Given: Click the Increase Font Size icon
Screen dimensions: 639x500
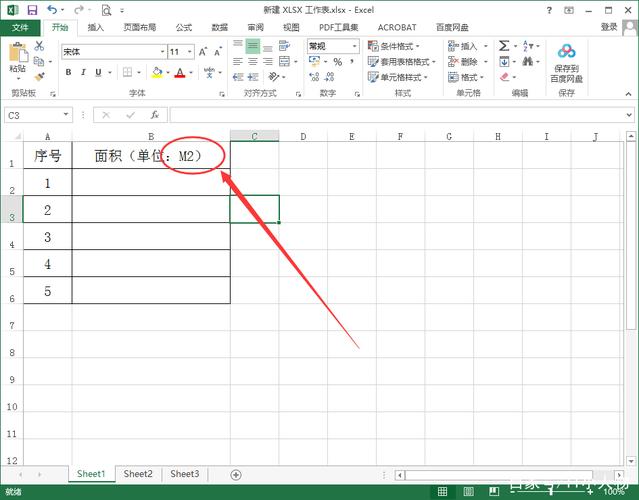Looking at the screenshot, I should click(203, 51).
